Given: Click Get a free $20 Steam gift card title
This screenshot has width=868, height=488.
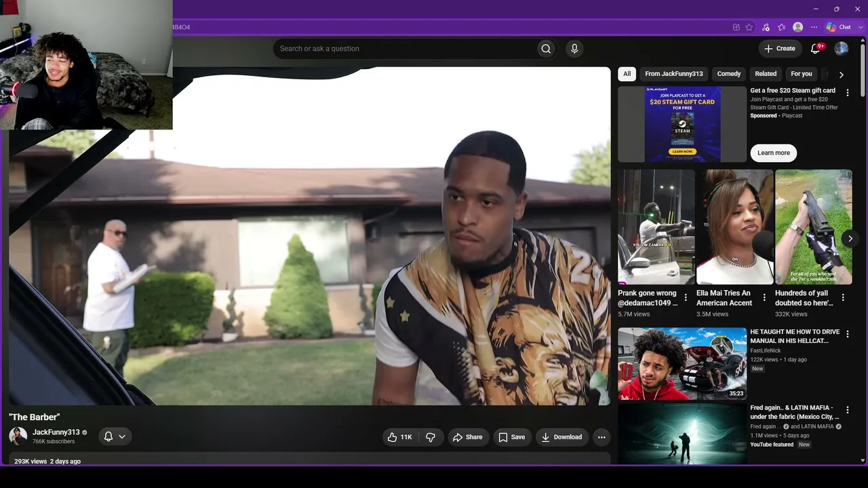Looking at the screenshot, I should 793,91.
